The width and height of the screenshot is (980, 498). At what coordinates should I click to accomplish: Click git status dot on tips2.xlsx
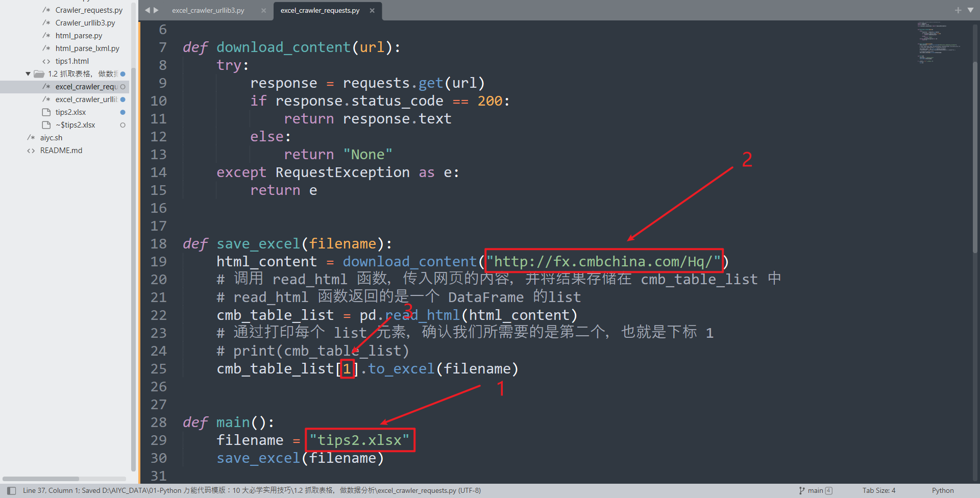[x=122, y=112]
